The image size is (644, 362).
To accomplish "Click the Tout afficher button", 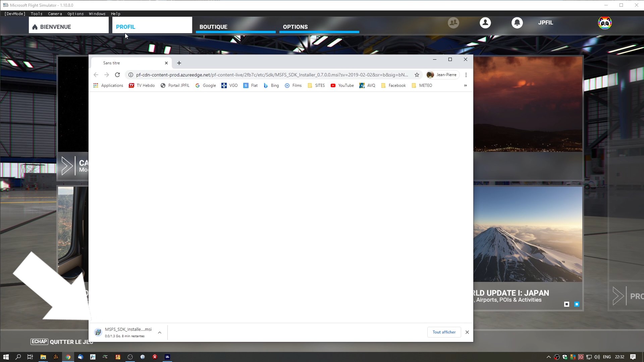I will (x=444, y=332).
